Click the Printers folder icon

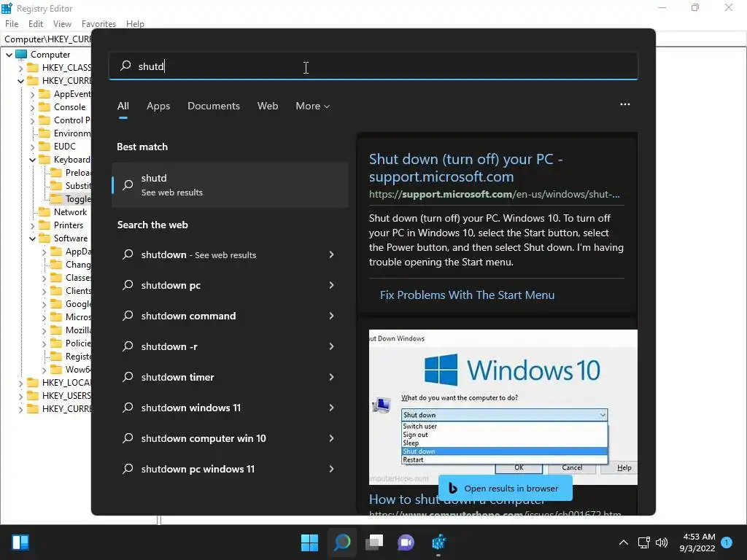pos(44,225)
